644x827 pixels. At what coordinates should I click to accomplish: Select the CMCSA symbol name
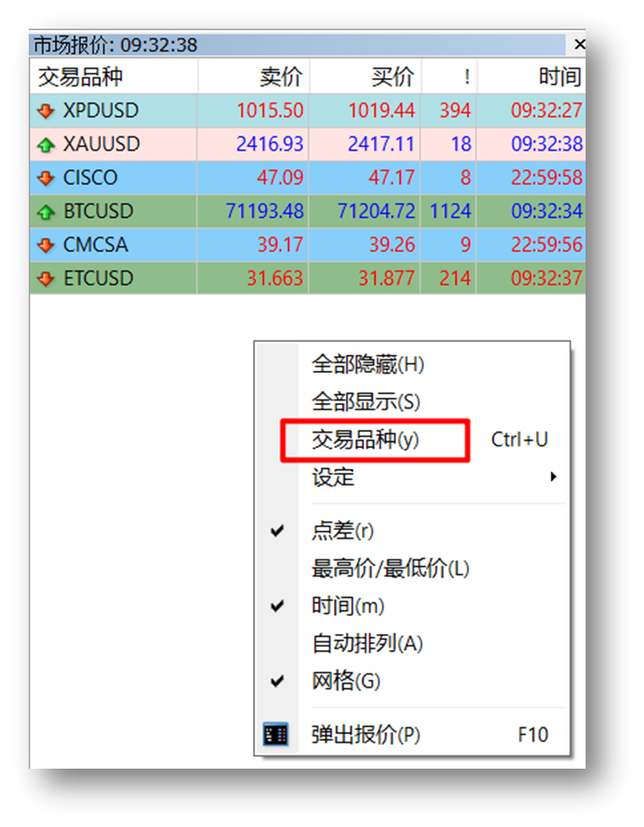click(95, 245)
